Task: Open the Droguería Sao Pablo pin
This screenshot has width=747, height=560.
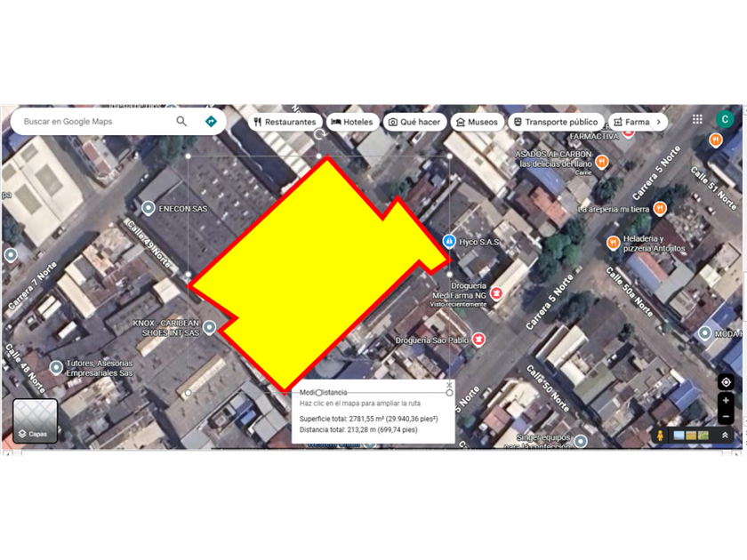Action: (478, 339)
